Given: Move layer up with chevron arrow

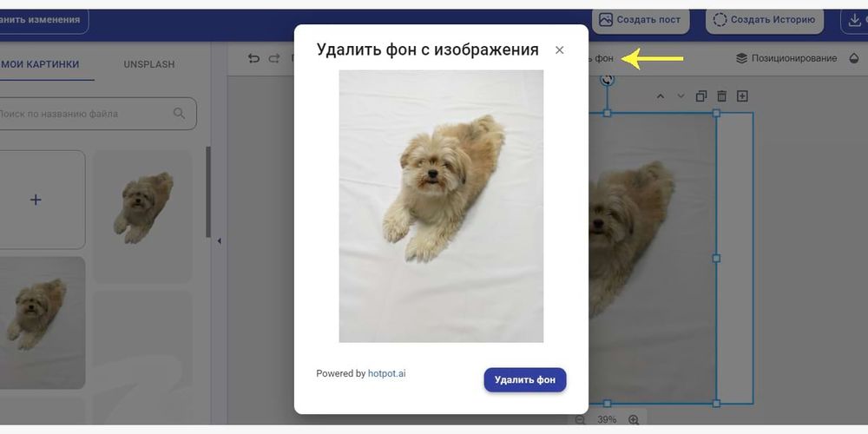Looking at the screenshot, I should click(660, 96).
